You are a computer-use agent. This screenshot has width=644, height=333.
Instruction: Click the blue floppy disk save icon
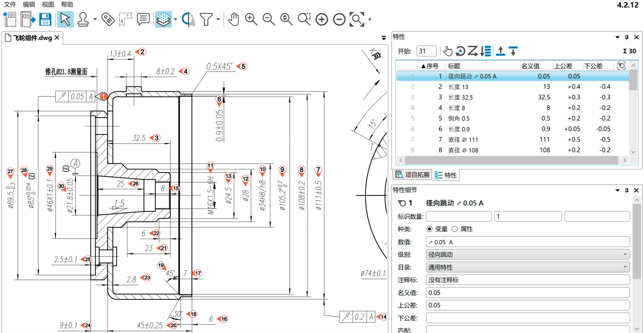pos(45,19)
